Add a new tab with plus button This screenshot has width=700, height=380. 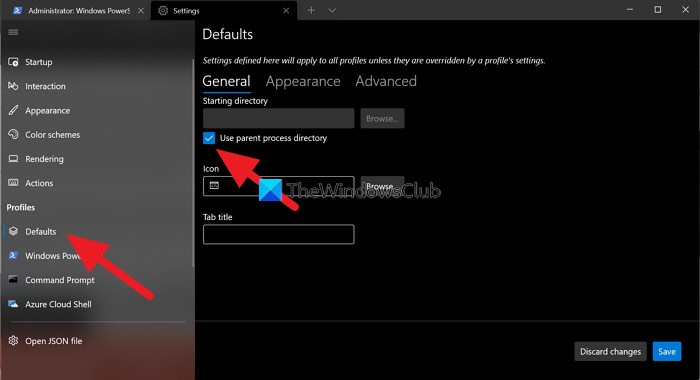tap(311, 10)
